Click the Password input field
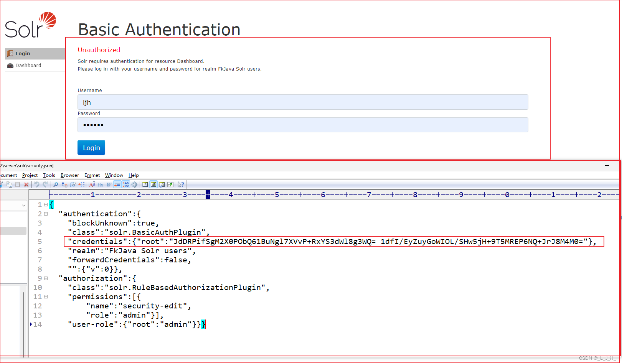622x364 pixels. click(303, 125)
